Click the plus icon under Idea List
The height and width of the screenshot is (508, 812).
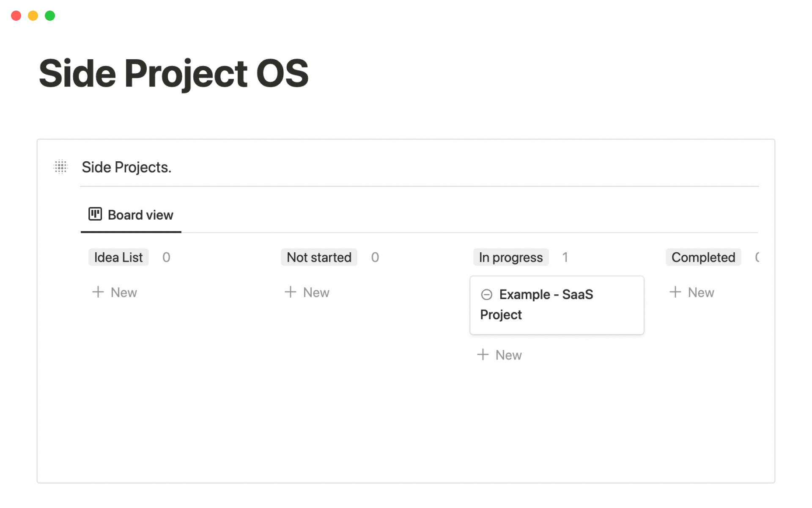98,292
